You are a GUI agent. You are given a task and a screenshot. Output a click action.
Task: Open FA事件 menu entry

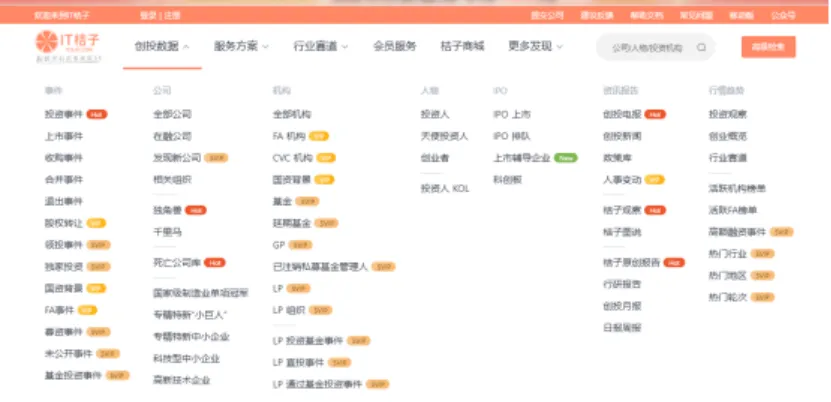point(59,310)
